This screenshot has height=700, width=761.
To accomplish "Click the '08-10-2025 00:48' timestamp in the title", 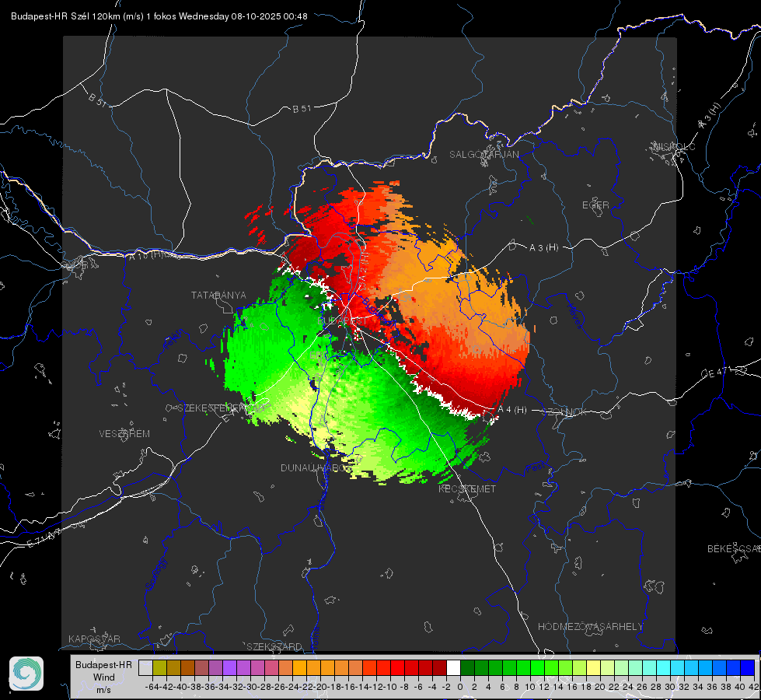I will pos(269,16).
